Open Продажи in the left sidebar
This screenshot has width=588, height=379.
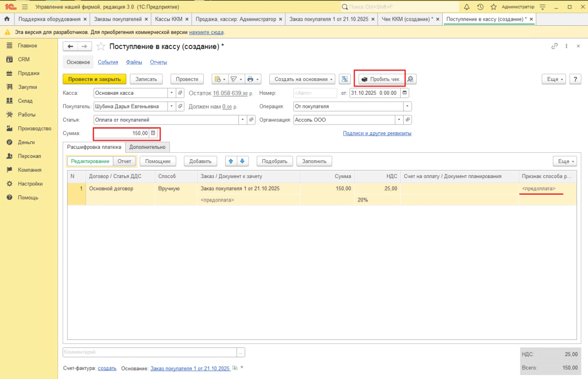28,74
